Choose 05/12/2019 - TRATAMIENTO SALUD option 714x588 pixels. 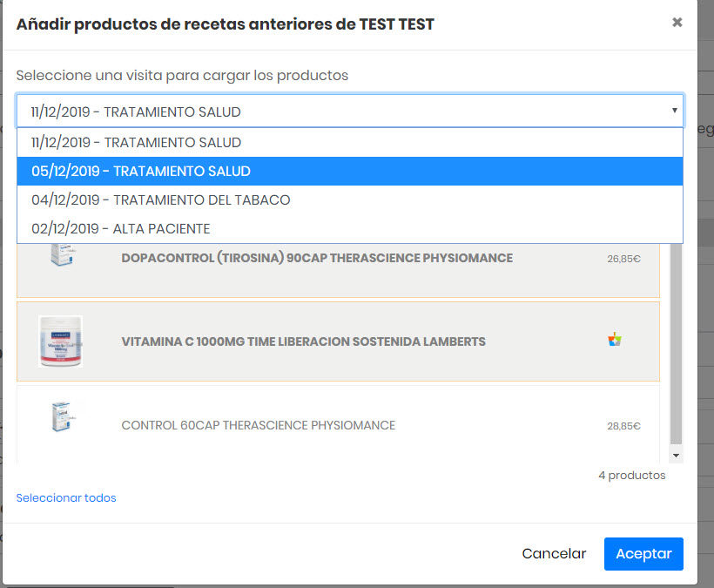point(350,172)
